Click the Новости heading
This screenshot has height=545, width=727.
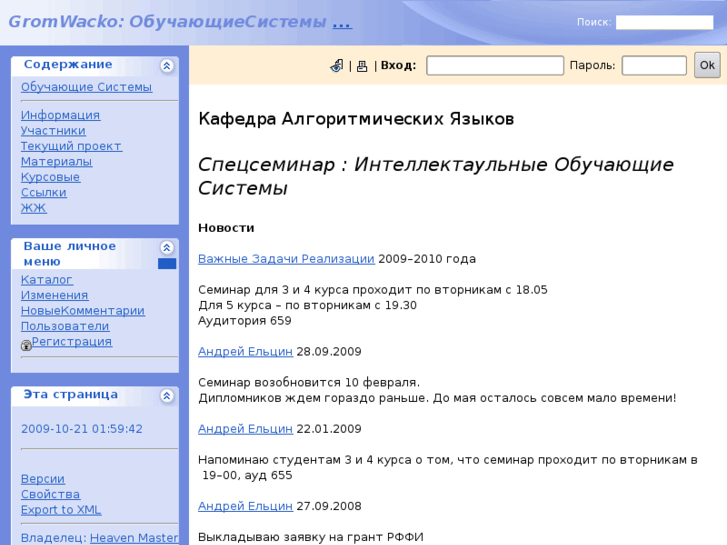[x=226, y=228]
